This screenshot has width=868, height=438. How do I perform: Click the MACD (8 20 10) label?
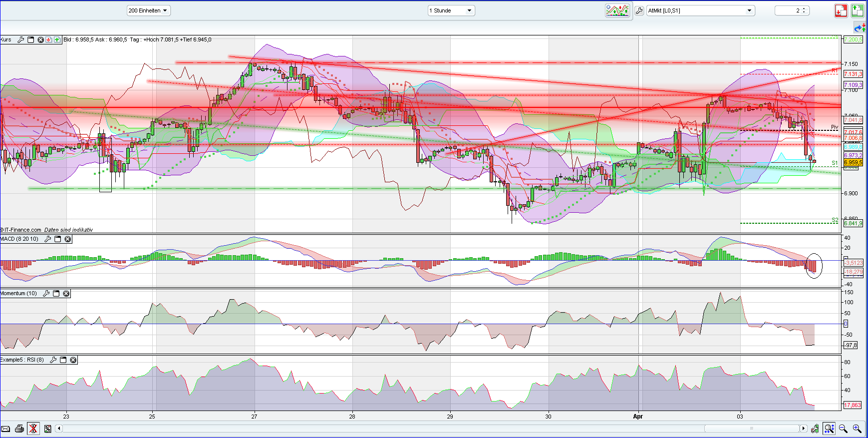coord(19,239)
